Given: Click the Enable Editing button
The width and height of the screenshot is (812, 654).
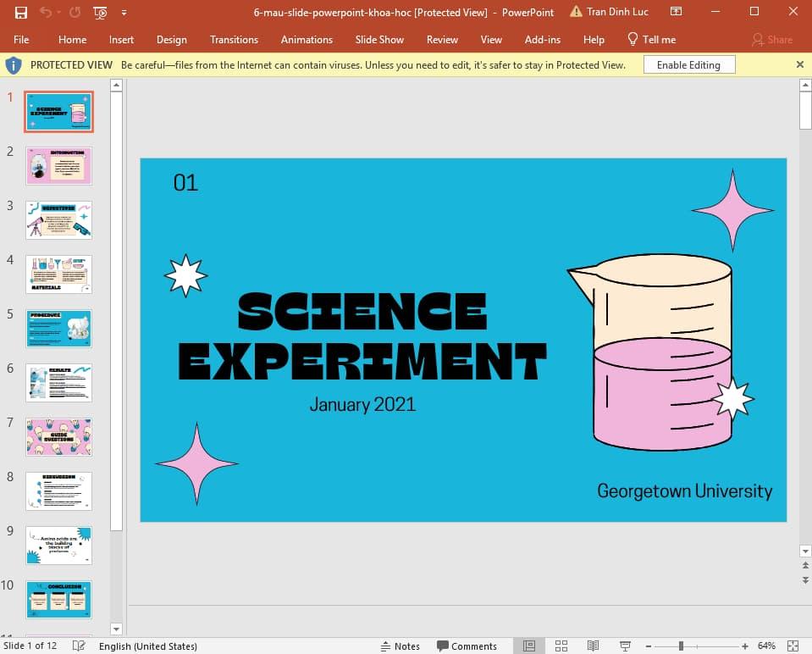Looking at the screenshot, I should [x=688, y=65].
